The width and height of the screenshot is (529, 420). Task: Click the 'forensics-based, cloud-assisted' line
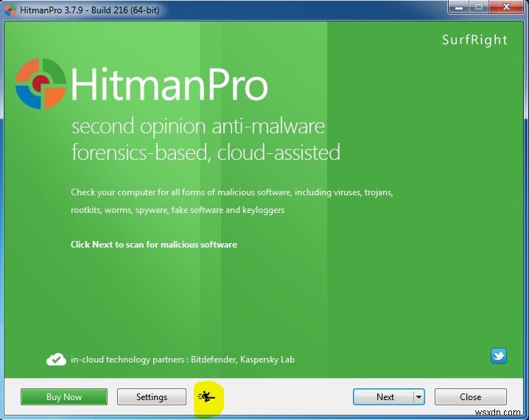206,153
